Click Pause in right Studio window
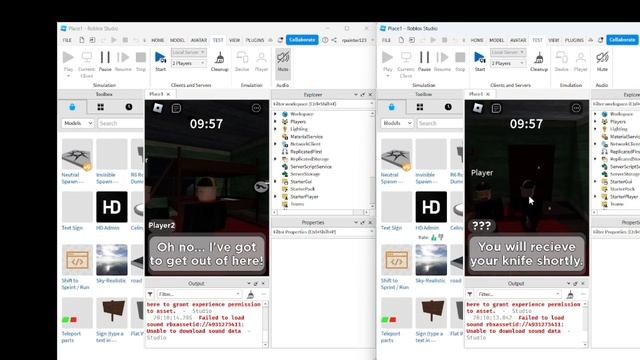The height and width of the screenshot is (360, 640). 424,61
